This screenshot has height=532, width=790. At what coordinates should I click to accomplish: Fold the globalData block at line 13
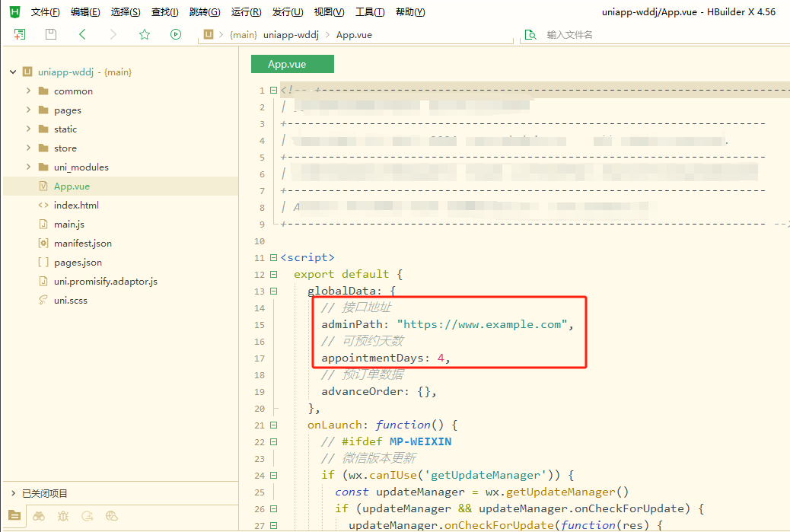(273, 291)
